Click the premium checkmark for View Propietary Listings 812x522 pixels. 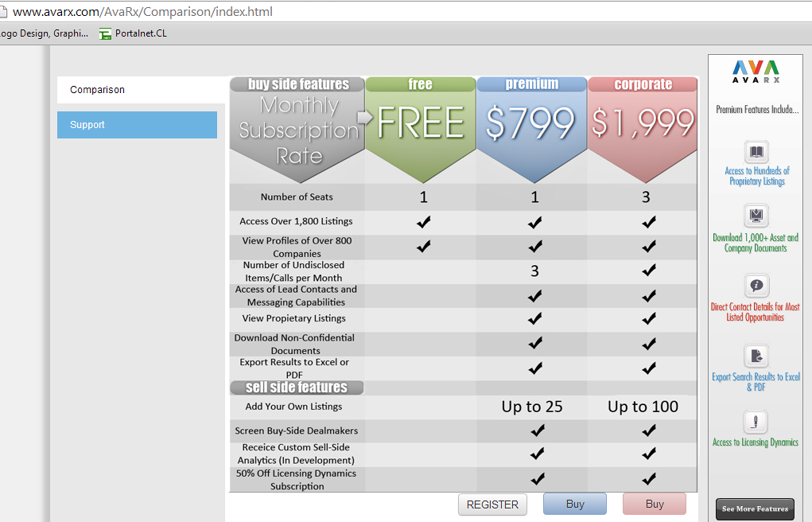tap(535, 318)
